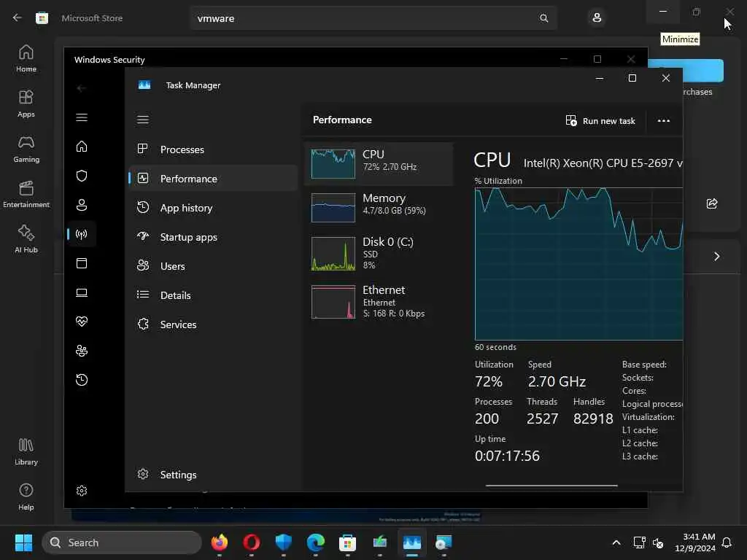This screenshot has width=747, height=560.
Task: Open Gaming section in Microsoft Store
Action: click(x=26, y=149)
